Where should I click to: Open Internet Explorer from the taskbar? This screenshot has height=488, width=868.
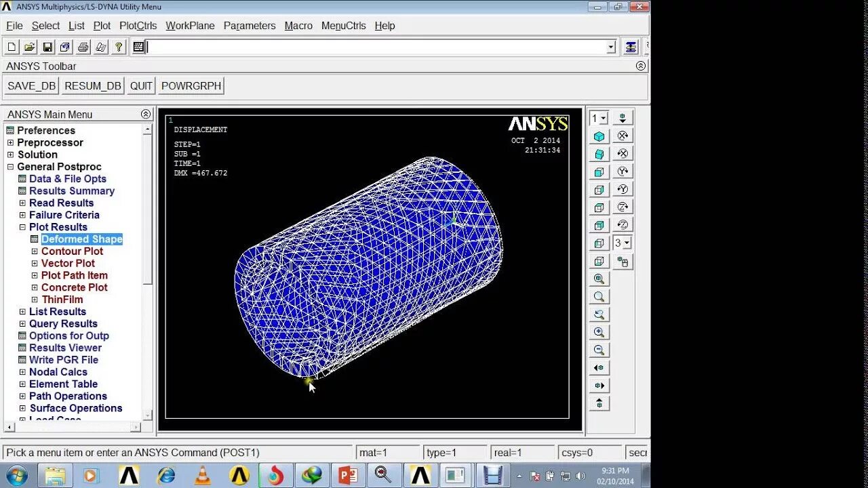166,475
